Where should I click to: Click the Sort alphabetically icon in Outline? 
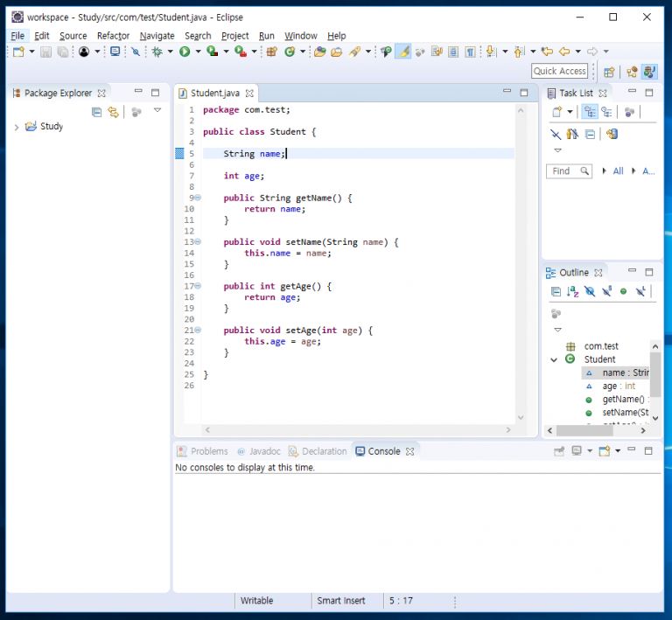pyautogui.click(x=572, y=291)
